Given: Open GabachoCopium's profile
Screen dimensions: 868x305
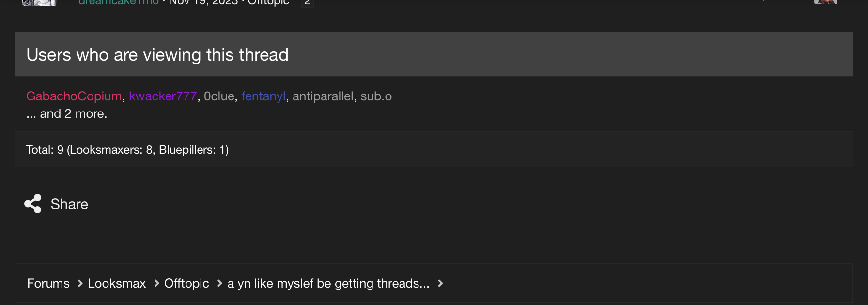Looking at the screenshot, I should click(x=74, y=96).
